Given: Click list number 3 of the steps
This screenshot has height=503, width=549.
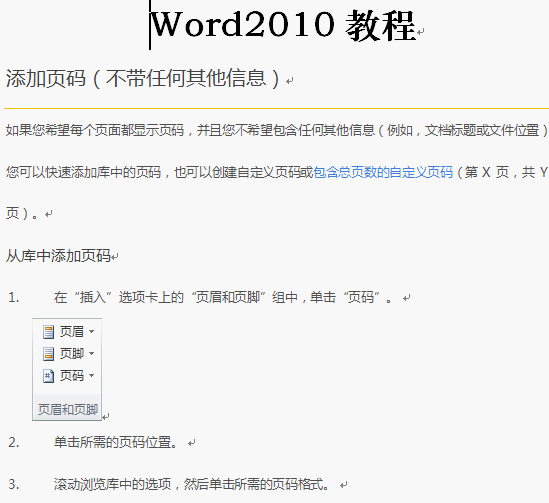Looking at the screenshot, I should [x=14, y=485].
